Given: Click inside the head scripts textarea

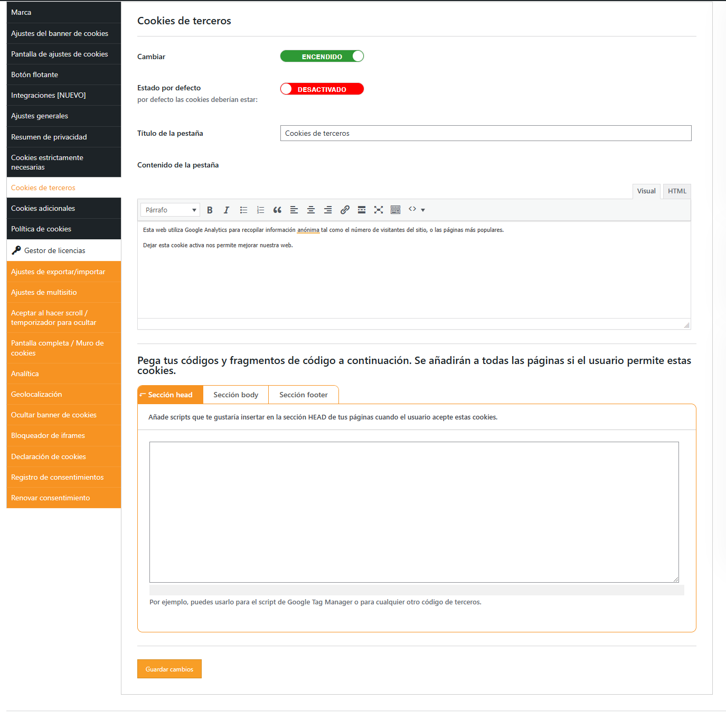Looking at the screenshot, I should coord(414,512).
